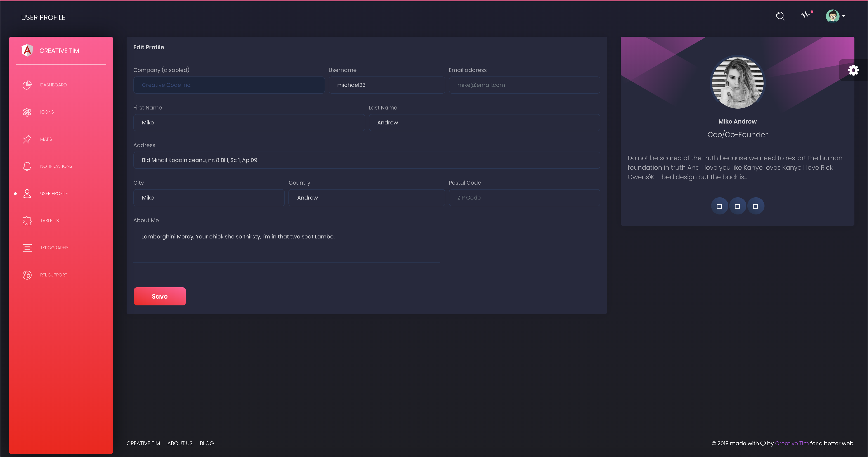The height and width of the screenshot is (457, 868).
Task: Open the settings gear panel
Action: (853, 70)
